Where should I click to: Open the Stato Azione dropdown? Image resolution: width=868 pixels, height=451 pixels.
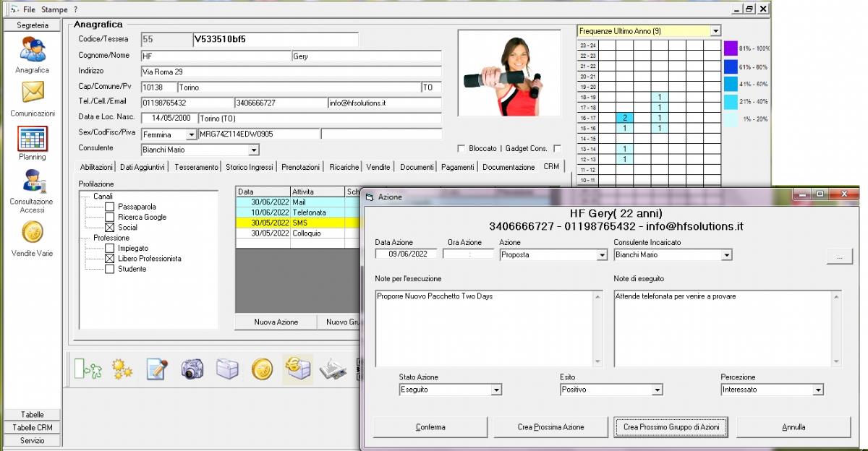click(496, 390)
